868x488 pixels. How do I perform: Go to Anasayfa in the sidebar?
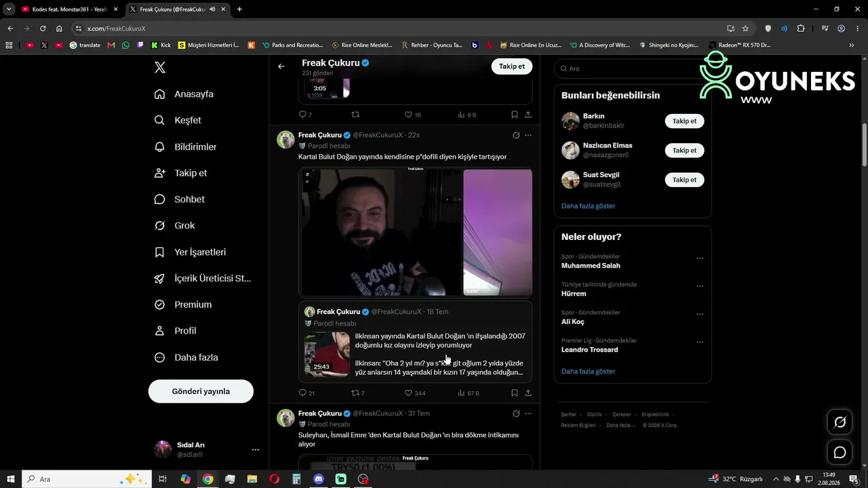[184, 94]
